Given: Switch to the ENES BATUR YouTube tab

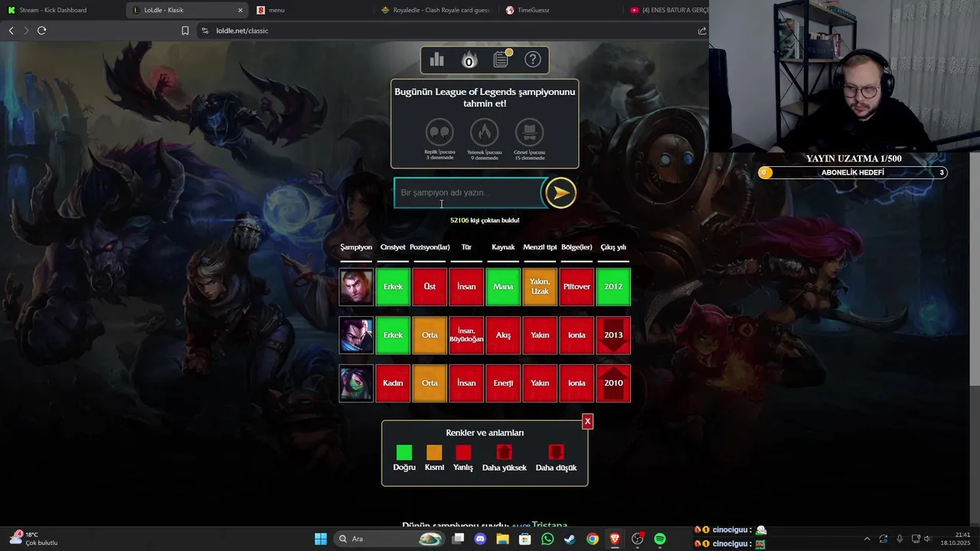Looking at the screenshot, I should 666,10.
